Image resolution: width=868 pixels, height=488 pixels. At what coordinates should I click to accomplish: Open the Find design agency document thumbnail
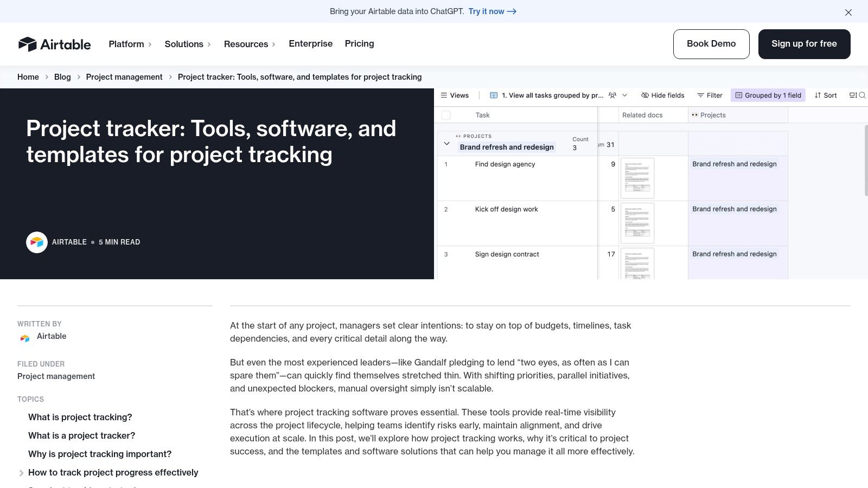pyautogui.click(x=637, y=178)
